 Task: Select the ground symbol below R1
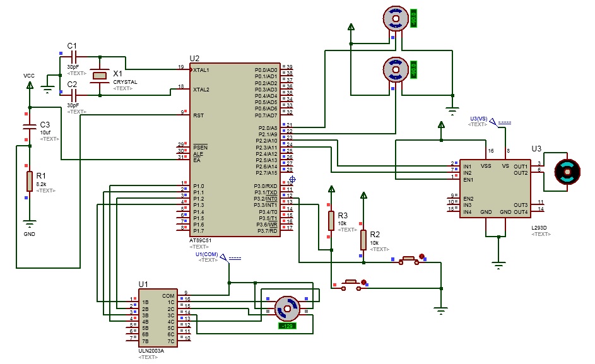point(30,222)
